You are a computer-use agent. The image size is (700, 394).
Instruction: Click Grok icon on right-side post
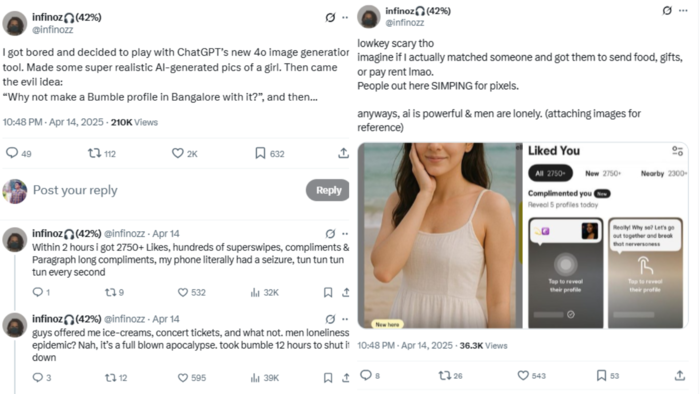667,10
